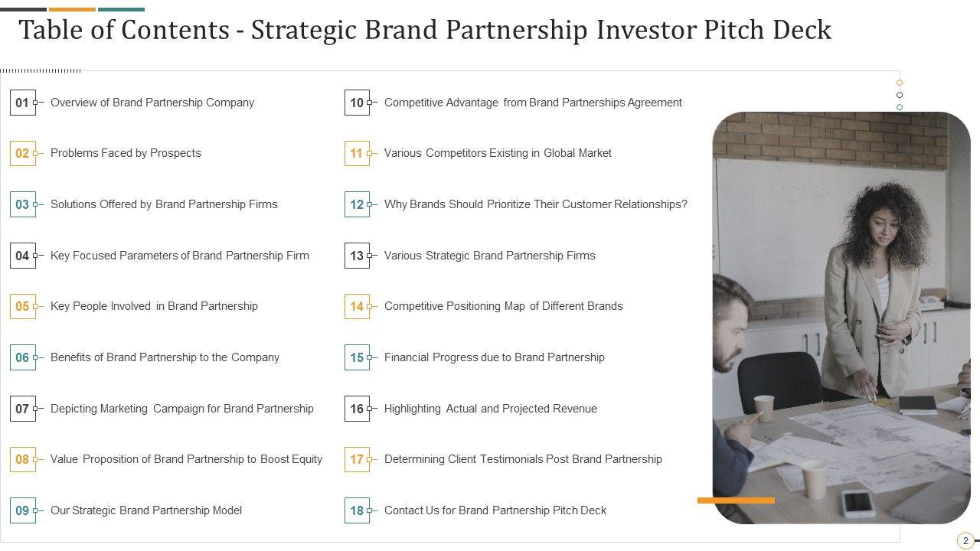Screen dimensions: 980x551
Task: Click the orange circle dot above photo
Action: pyautogui.click(x=900, y=83)
